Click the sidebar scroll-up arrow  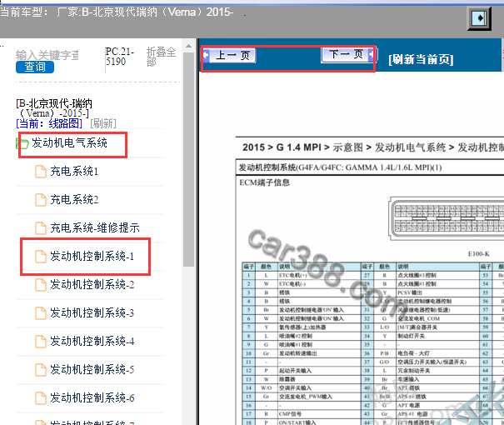[188, 47]
